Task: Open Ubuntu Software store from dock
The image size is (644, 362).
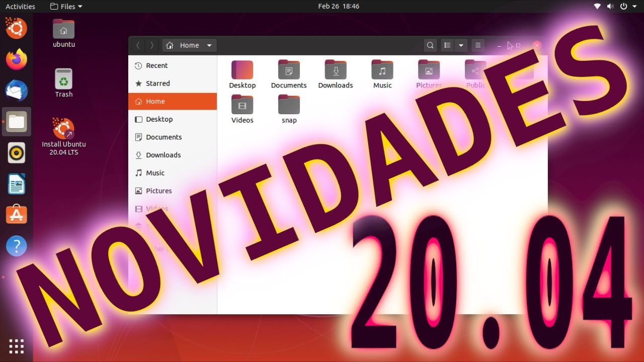Action: tap(17, 215)
